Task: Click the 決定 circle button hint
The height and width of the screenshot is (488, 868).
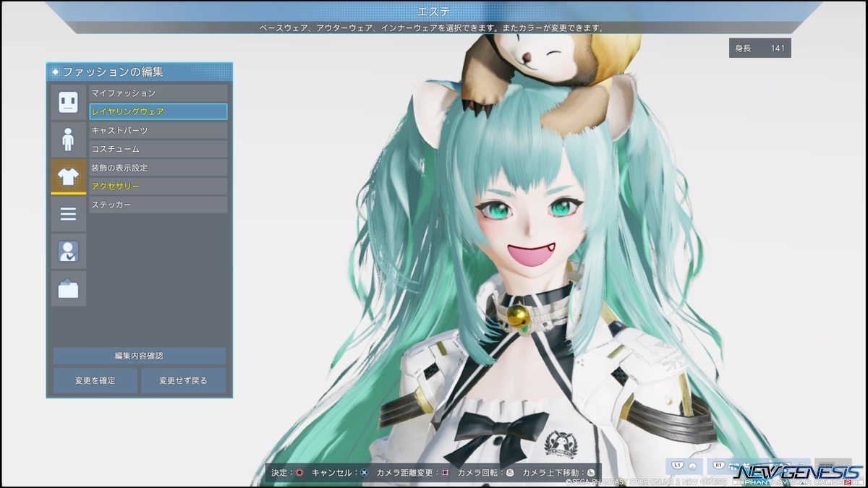Action: point(299,473)
